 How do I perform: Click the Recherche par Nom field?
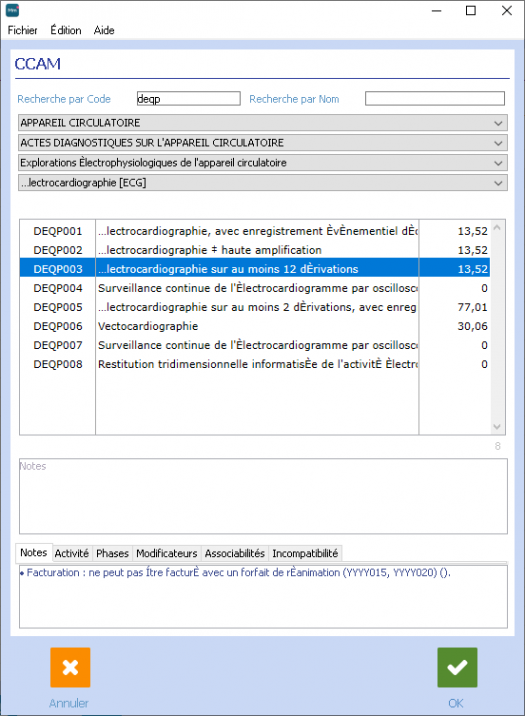[x=435, y=99]
